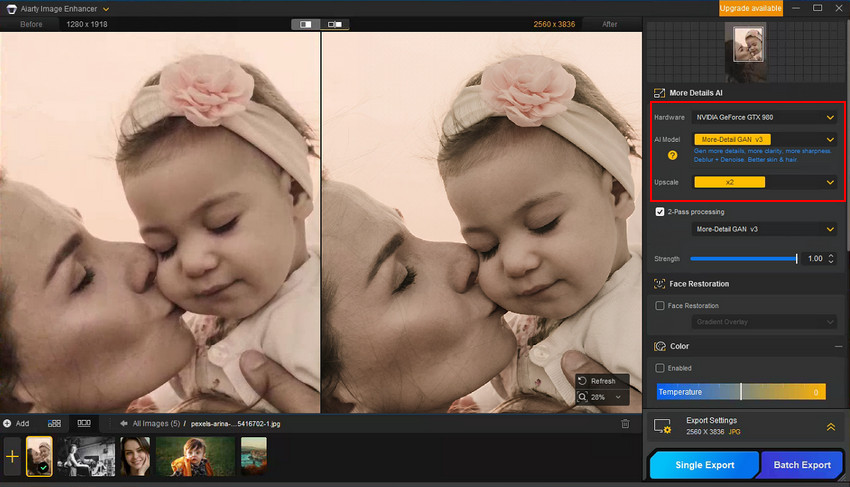Open the 2-Pass model dropdown

[764, 229]
